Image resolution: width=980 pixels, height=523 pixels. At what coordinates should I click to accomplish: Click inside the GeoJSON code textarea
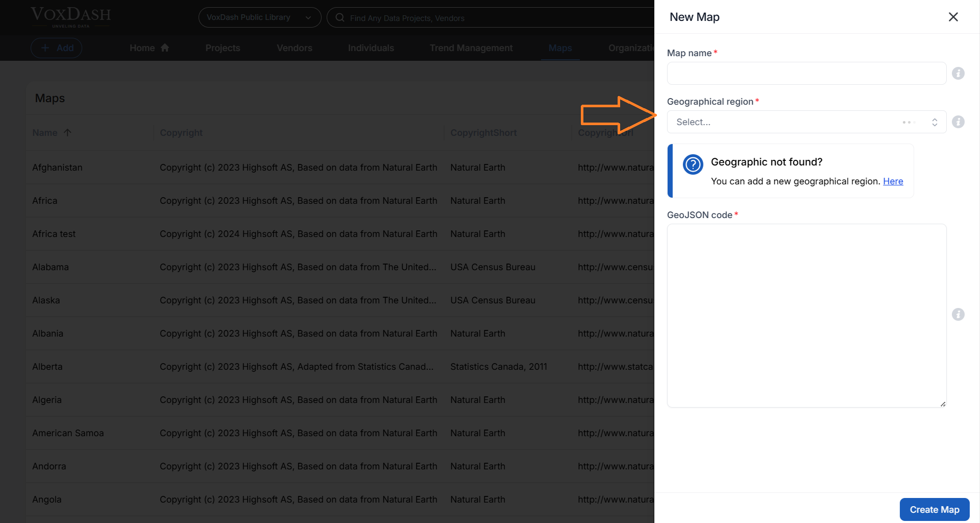pyautogui.click(x=806, y=316)
